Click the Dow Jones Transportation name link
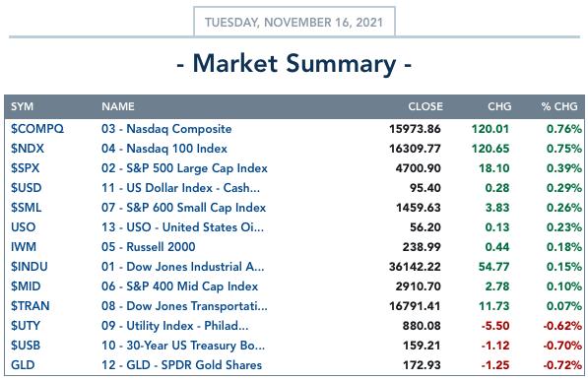 tap(184, 306)
